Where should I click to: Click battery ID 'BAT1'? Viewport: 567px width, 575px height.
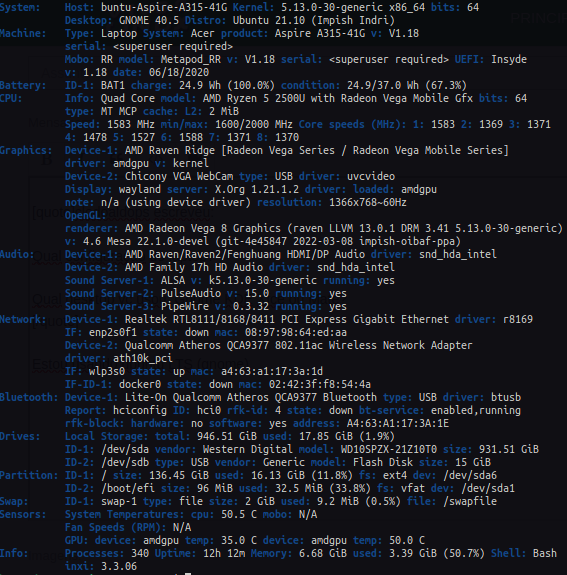[x=113, y=85]
